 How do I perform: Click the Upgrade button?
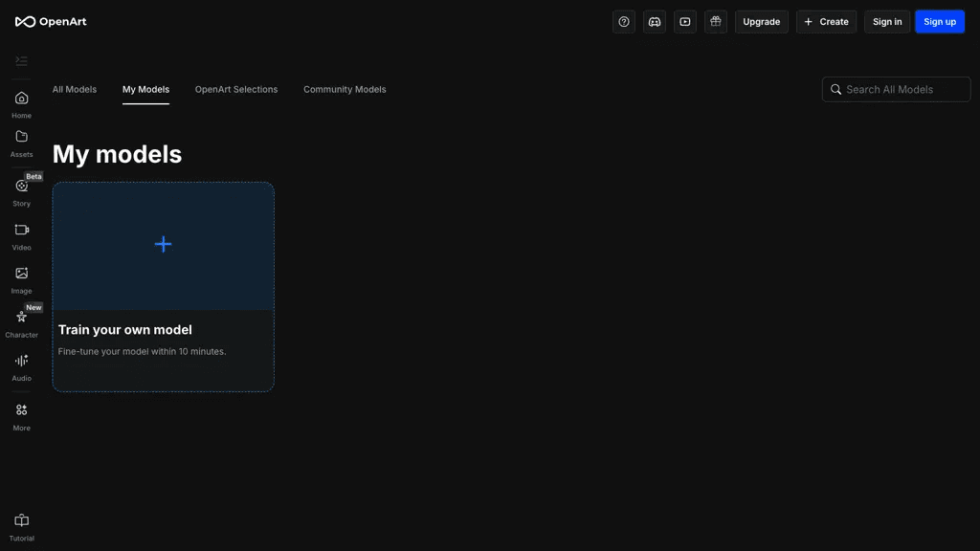click(x=761, y=22)
